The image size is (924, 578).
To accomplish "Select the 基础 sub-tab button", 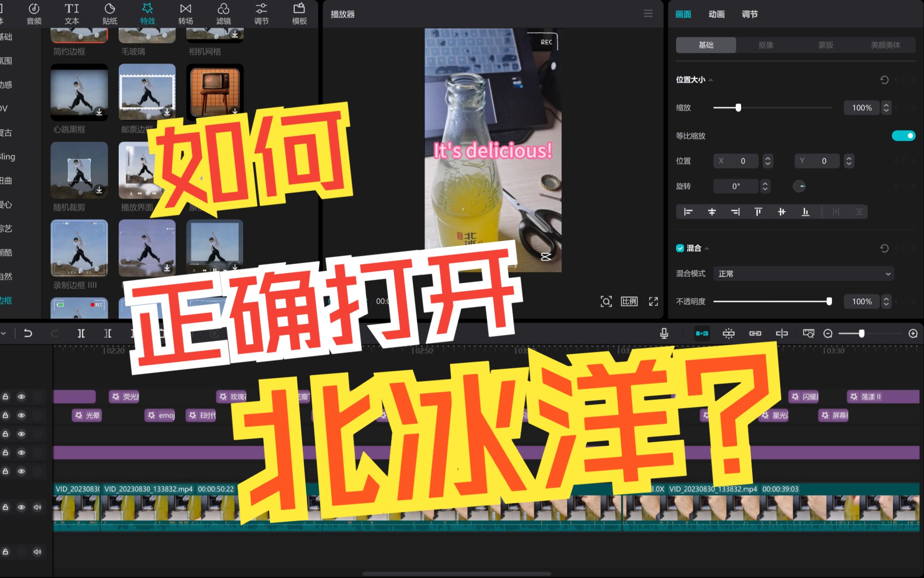I will 706,45.
